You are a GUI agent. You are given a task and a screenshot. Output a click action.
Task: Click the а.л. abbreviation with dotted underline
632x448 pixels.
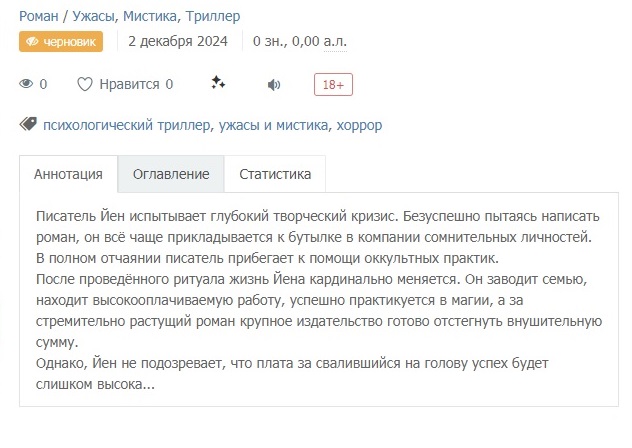click(x=335, y=42)
